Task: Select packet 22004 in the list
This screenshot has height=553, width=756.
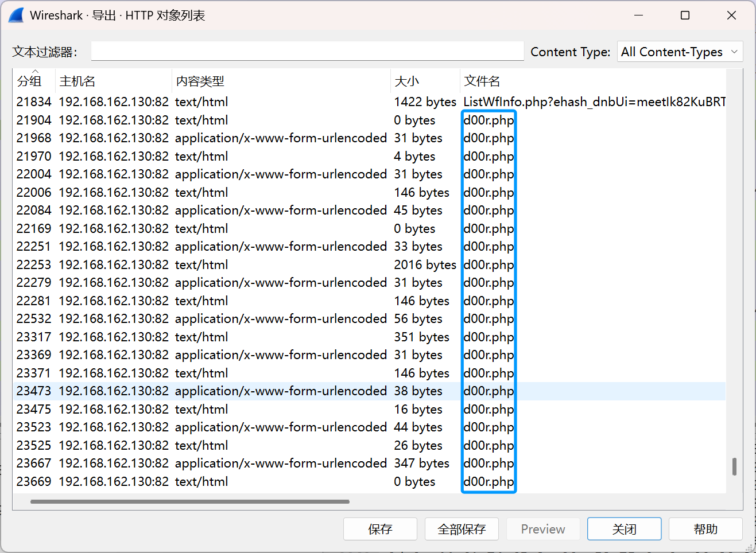Action: [x=370, y=174]
